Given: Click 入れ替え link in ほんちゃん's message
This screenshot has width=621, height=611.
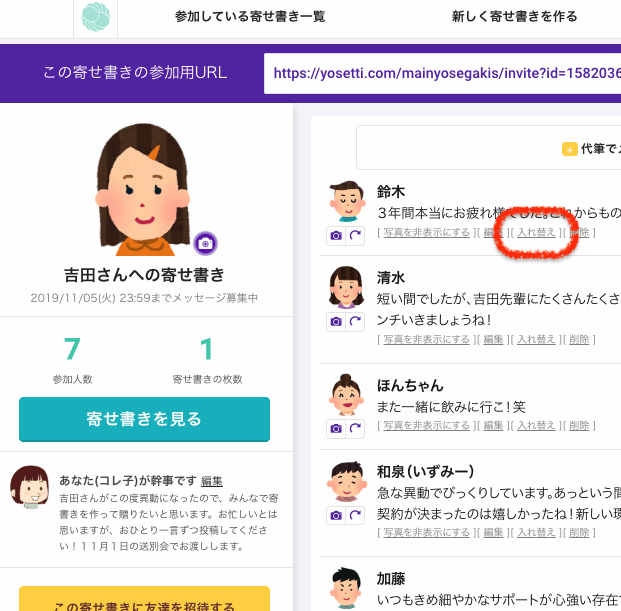Looking at the screenshot, I should [536, 426].
